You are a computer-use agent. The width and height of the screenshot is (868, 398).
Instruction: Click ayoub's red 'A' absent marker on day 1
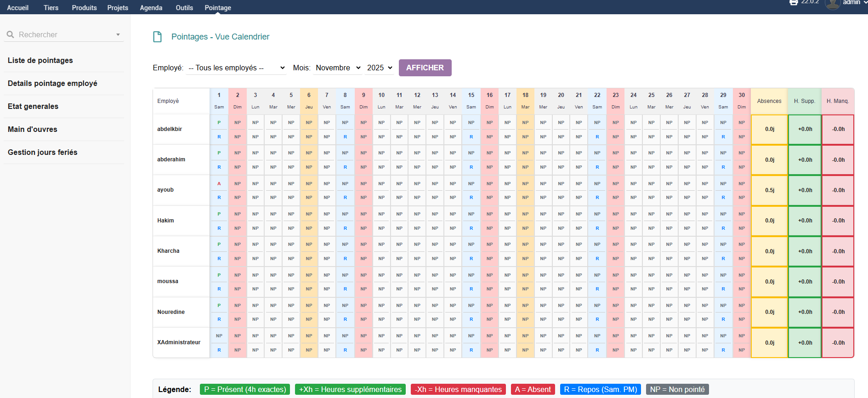pyautogui.click(x=219, y=184)
